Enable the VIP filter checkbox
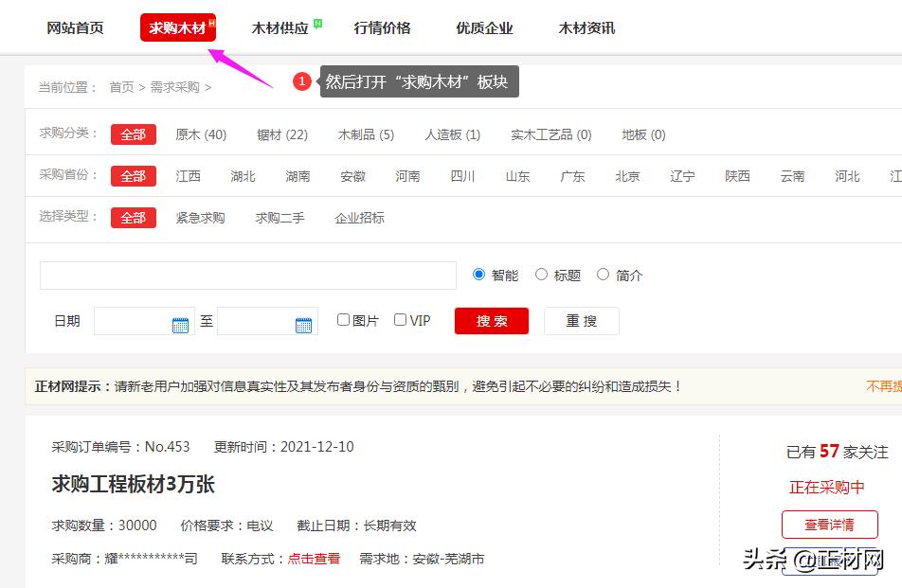Image resolution: width=902 pixels, height=588 pixels. coord(398,320)
